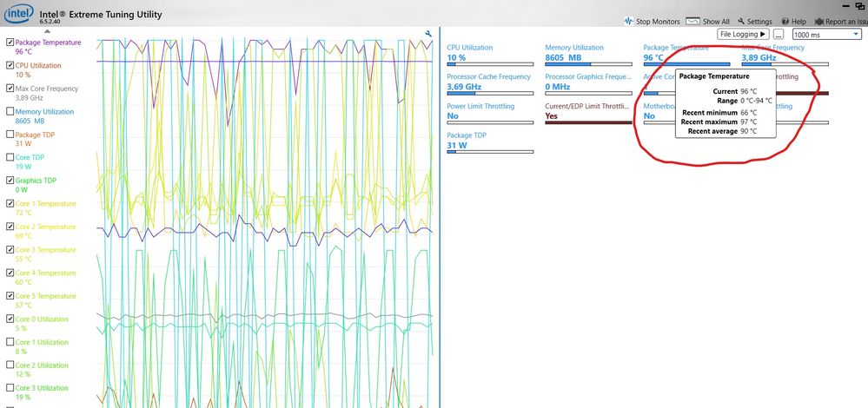Click the Intel Extreme Tuning Utility title
Image resolution: width=868 pixels, height=408 pixels.
click(x=101, y=15)
